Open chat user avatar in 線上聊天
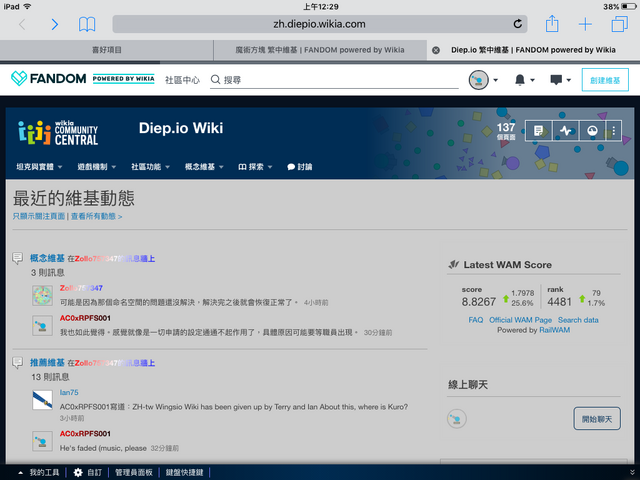640x480 pixels. point(456,419)
